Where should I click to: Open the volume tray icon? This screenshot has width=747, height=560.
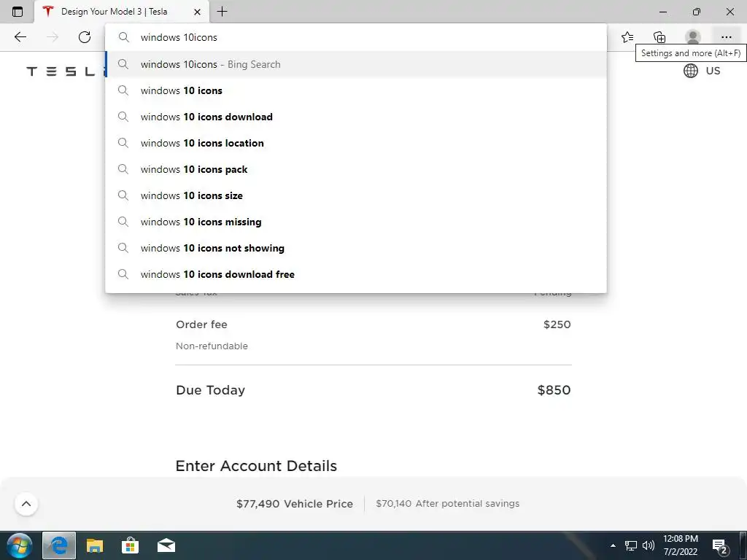(649, 545)
